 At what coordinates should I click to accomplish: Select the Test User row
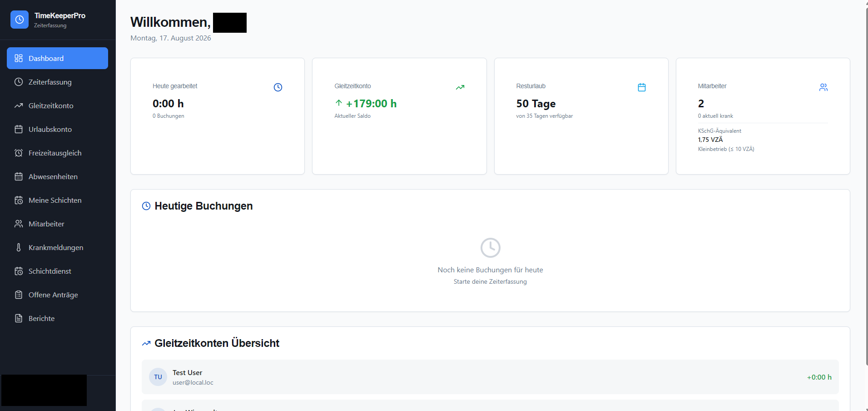(x=490, y=377)
